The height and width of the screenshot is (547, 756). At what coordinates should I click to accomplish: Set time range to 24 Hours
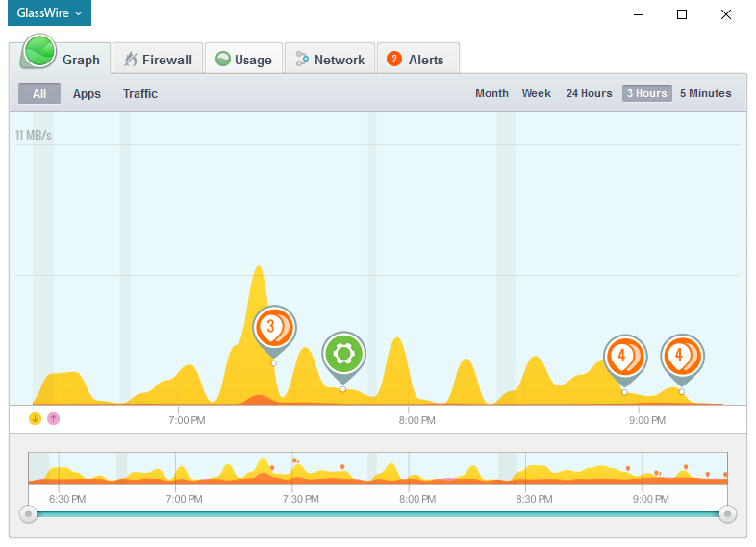[589, 94]
